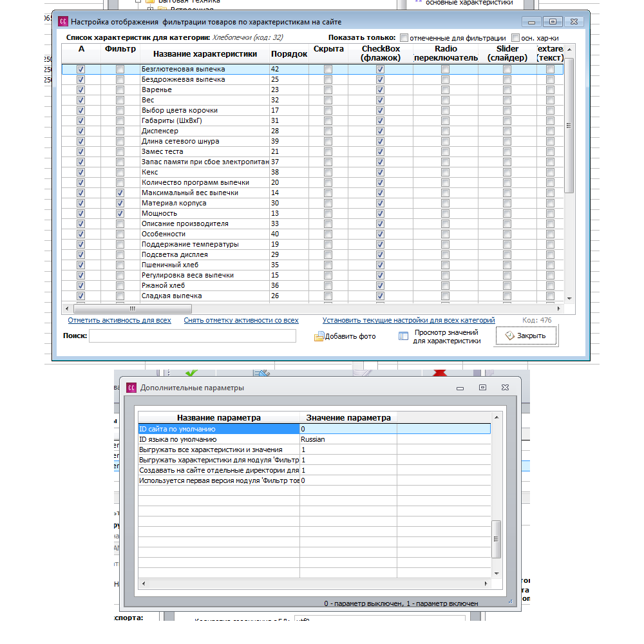The width and height of the screenshot is (644, 644).
Task: Click the app icon in Дополнительные параметры titlebar
Action: coord(131,388)
